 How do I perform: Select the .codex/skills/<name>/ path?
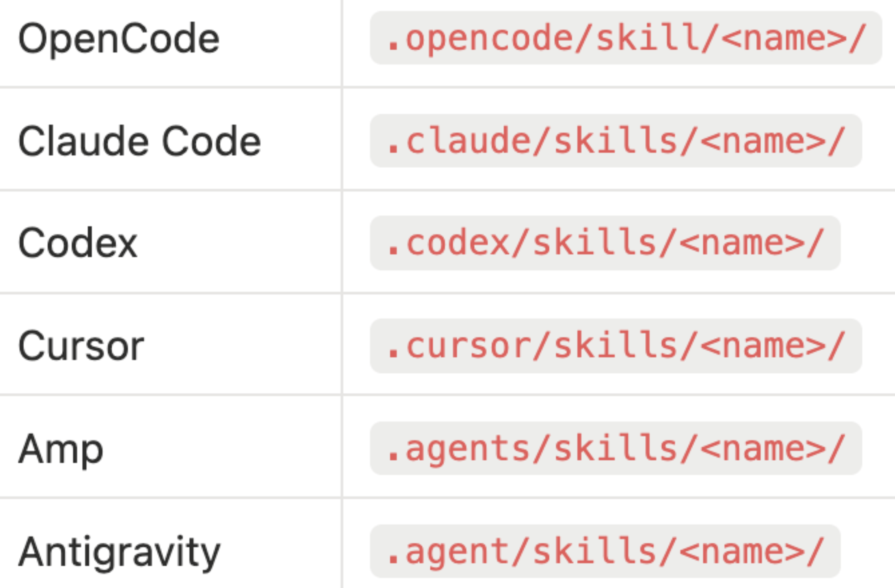click(x=604, y=243)
